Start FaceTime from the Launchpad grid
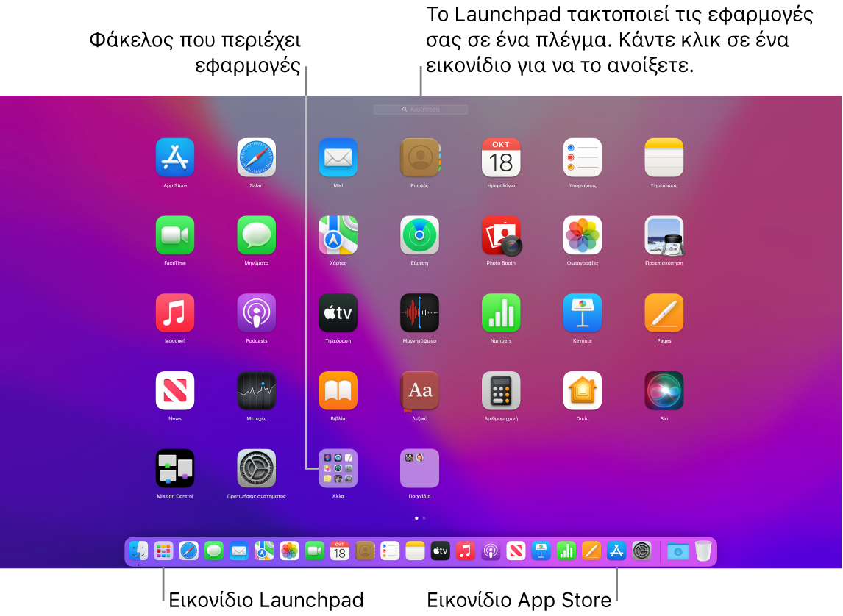Screen dimensions: 843x616 (x=175, y=235)
